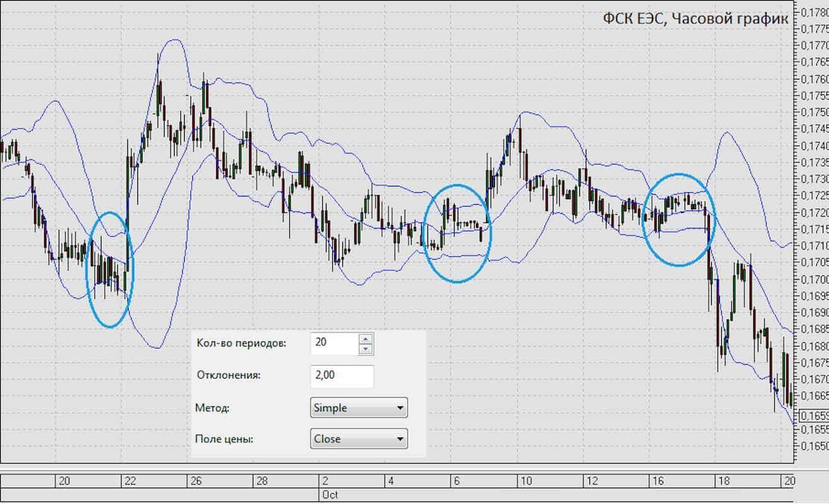
Task: Open the Поле цены dropdown set to Close
Action: [359, 439]
